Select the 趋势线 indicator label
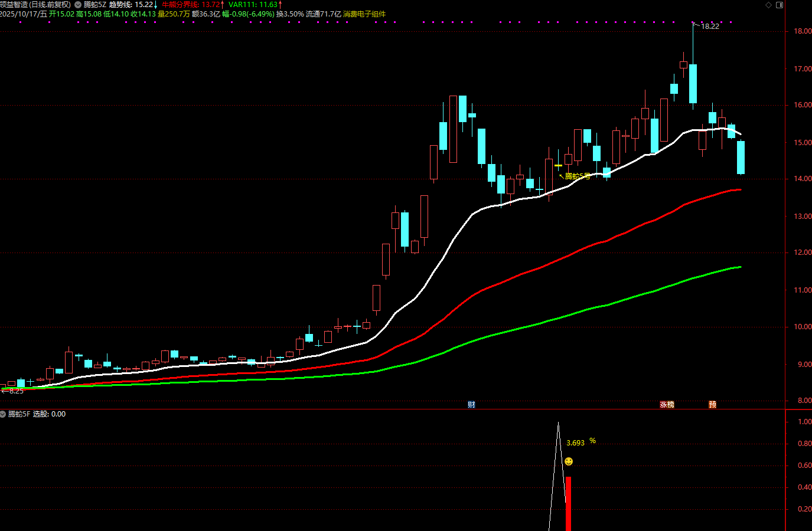812x531 pixels. 120,5
